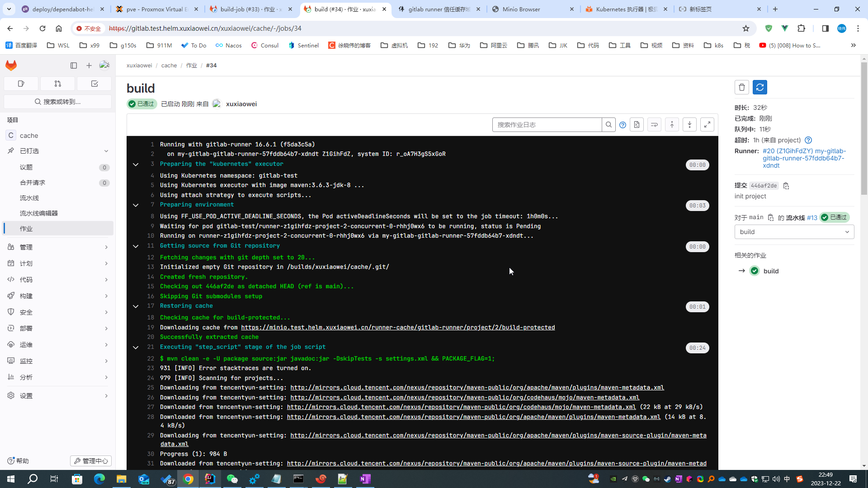Open the build stage dropdown
The height and width of the screenshot is (488, 868).
pyautogui.click(x=794, y=232)
